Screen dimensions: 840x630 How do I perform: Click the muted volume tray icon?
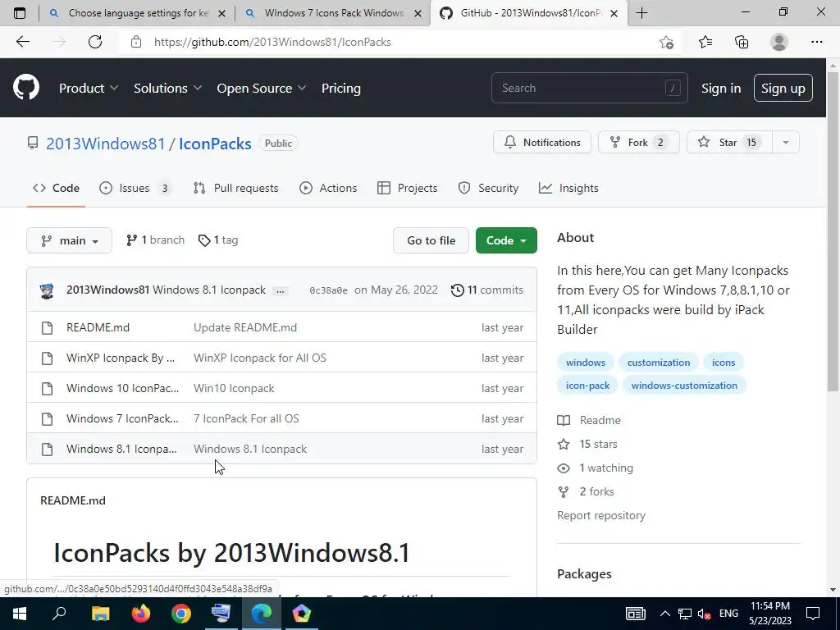[704, 614]
